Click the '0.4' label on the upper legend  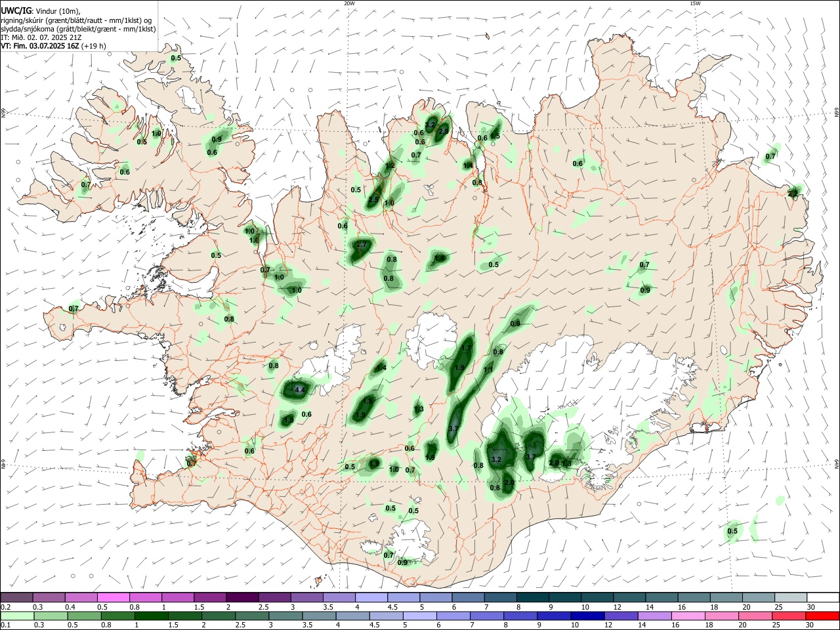point(70,607)
